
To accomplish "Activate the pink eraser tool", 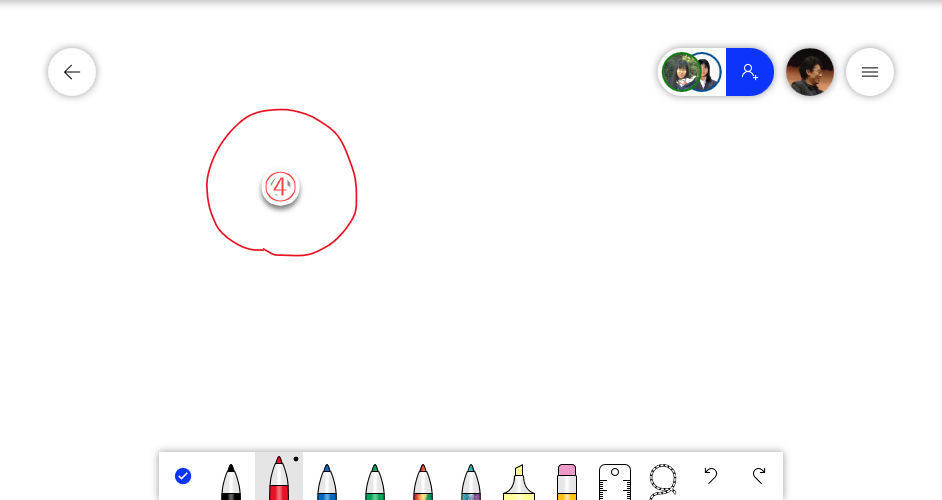I will 567,481.
